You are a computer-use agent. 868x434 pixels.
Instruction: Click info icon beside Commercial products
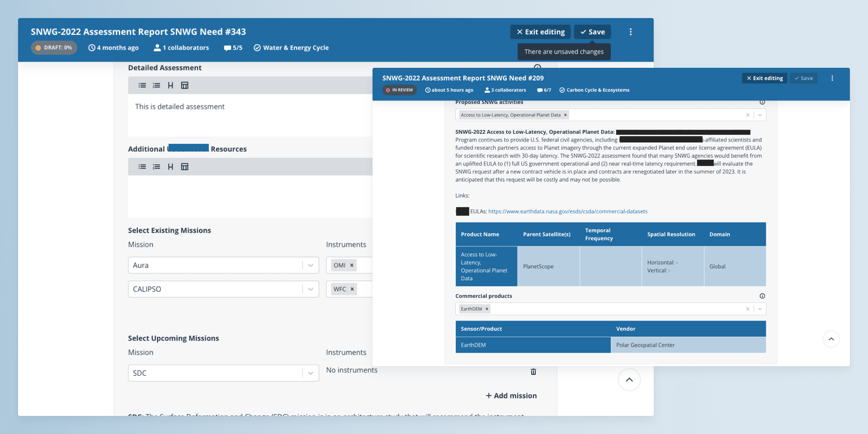coord(762,296)
